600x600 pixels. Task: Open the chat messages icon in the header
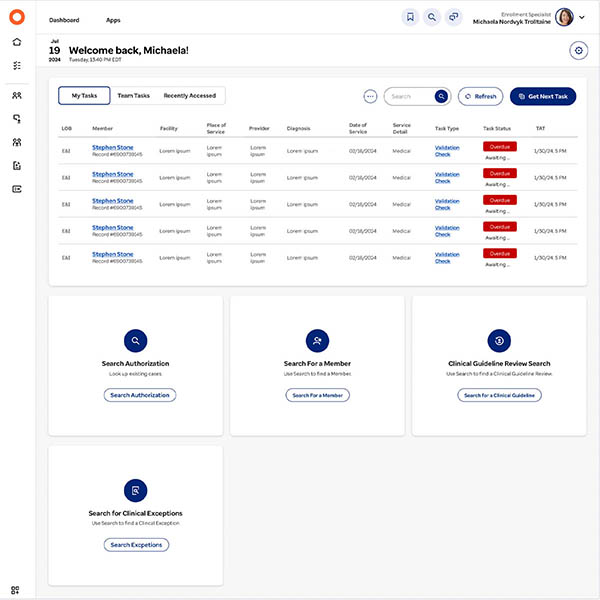[x=454, y=17]
